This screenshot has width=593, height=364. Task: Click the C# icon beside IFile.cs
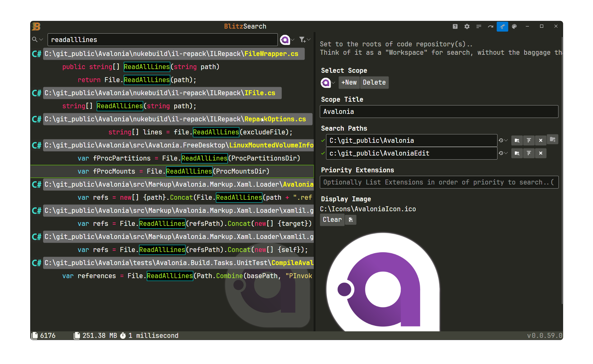pos(37,93)
